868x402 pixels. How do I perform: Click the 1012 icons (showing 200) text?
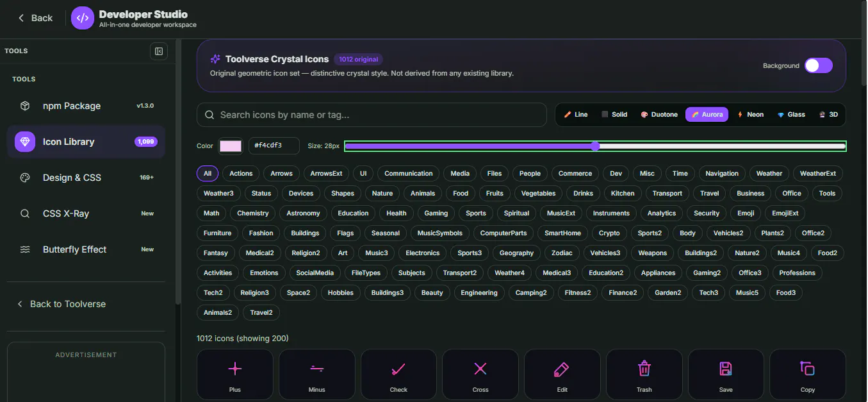[x=243, y=338]
